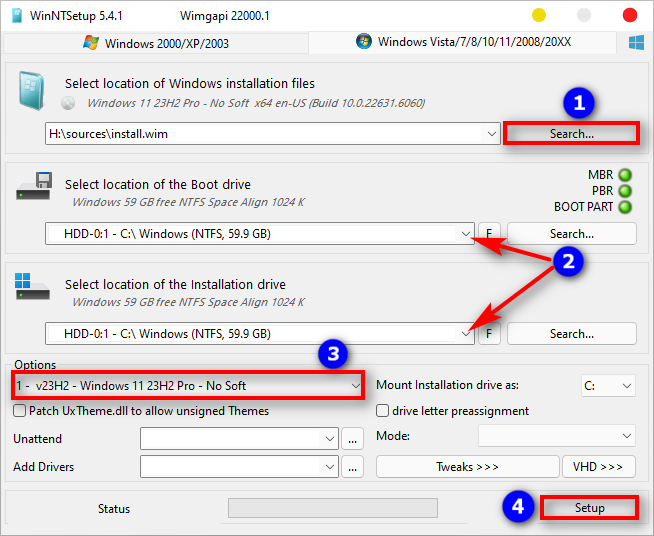654x536 pixels.
Task: Expand the Mode dropdown
Action: (x=626, y=436)
